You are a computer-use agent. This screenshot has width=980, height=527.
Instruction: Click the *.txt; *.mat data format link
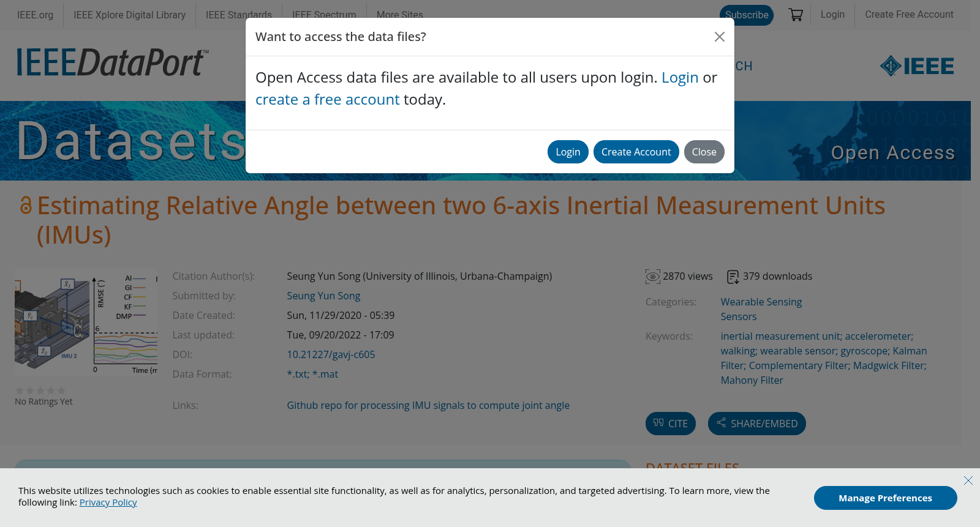click(312, 374)
